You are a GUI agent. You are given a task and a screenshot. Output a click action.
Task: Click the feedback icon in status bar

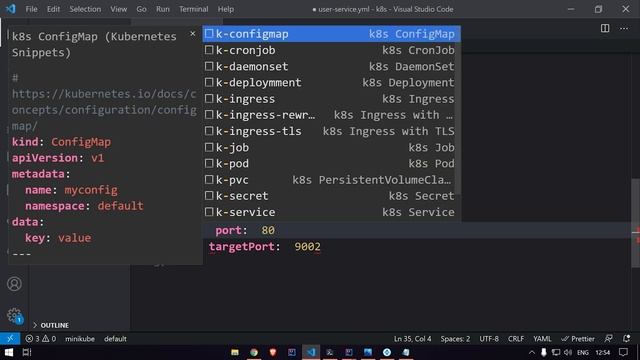[x=608, y=338]
